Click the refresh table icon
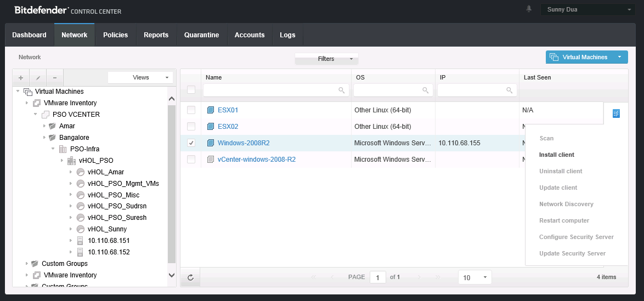644x301 pixels. point(190,277)
